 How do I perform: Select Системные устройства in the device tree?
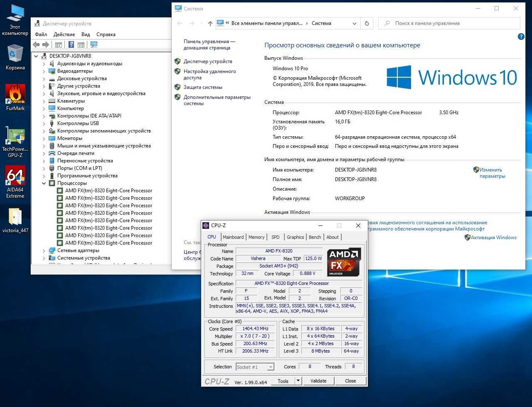tap(84, 258)
